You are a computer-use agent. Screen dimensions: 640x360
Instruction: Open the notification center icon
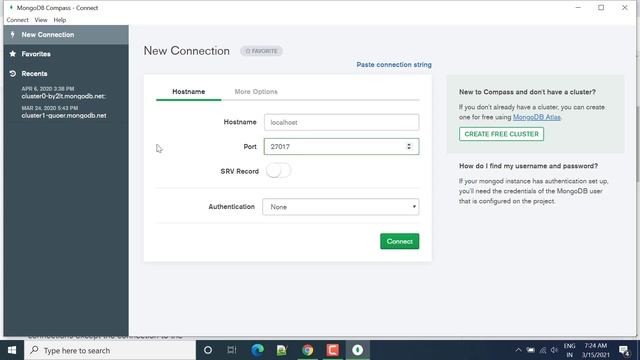(x=624, y=351)
